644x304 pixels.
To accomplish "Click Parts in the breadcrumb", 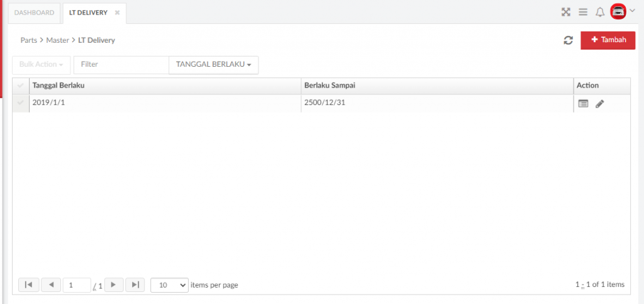I will coord(29,40).
